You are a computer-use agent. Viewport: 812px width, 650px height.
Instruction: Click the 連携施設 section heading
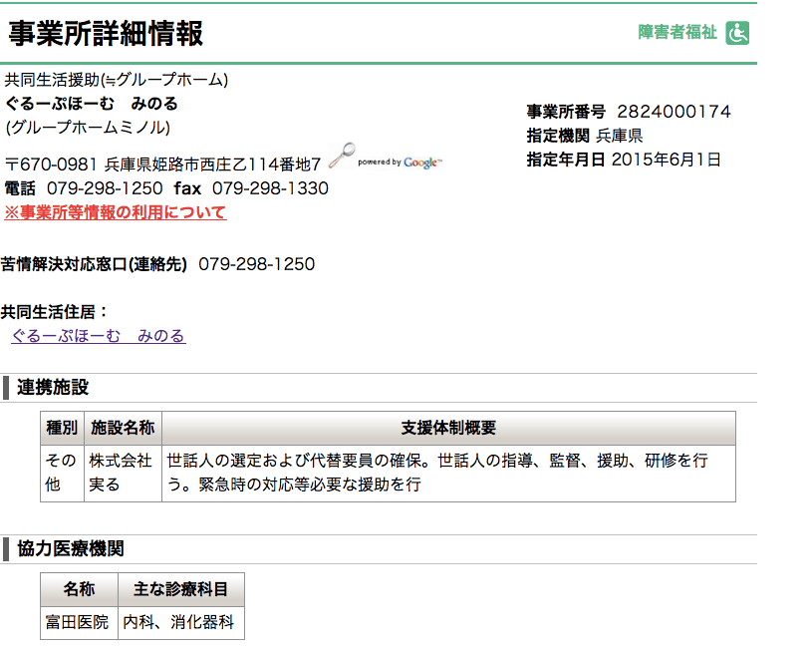tap(53, 388)
